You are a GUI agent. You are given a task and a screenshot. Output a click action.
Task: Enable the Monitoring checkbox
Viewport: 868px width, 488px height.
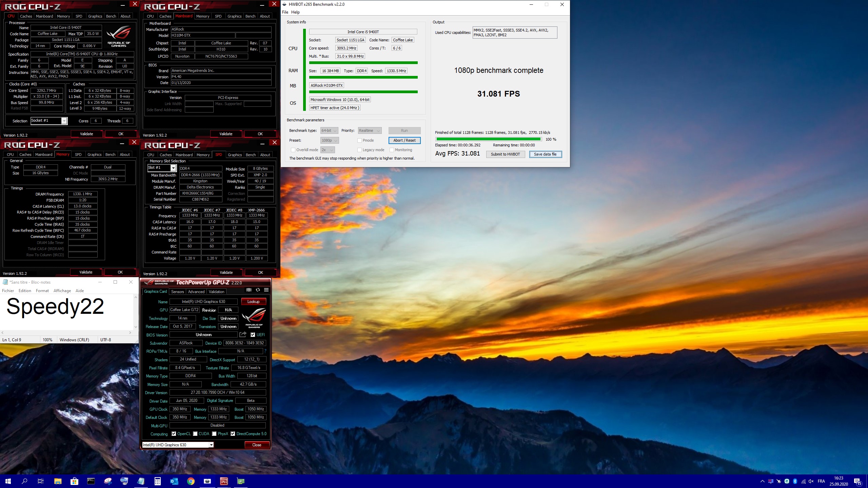[x=392, y=150]
